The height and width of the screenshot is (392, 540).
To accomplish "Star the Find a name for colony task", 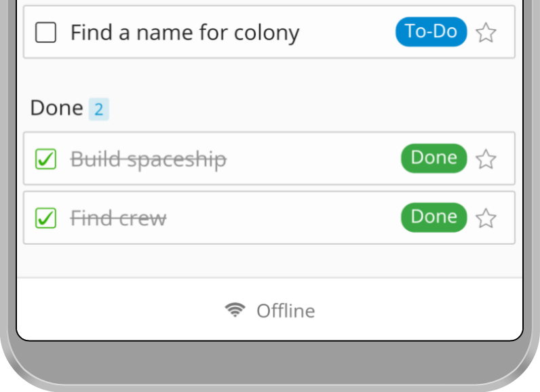I will click(486, 33).
